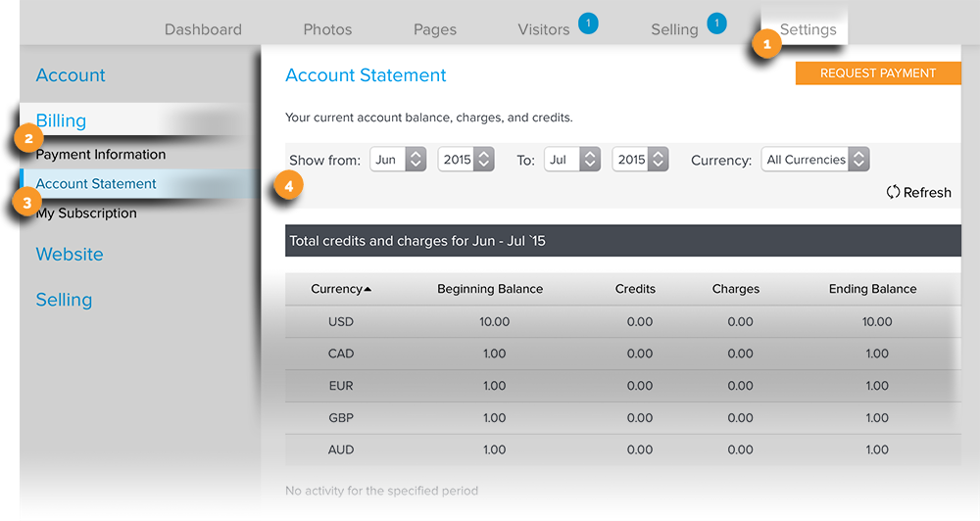The image size is (980, 521).
Task: Click the Beginning Balance column header
Action: 490,289
